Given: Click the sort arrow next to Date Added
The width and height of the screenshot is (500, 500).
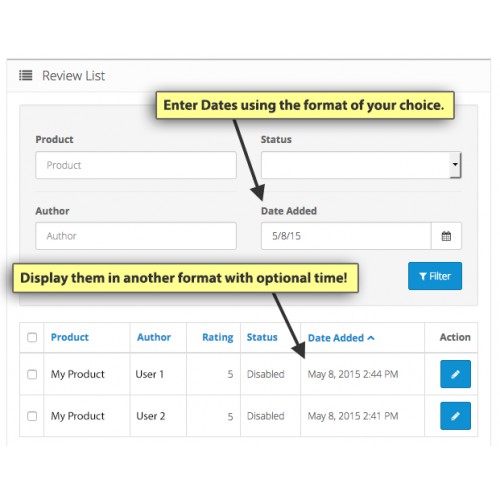Looking at the screenshot, I should tap(371, 338).
